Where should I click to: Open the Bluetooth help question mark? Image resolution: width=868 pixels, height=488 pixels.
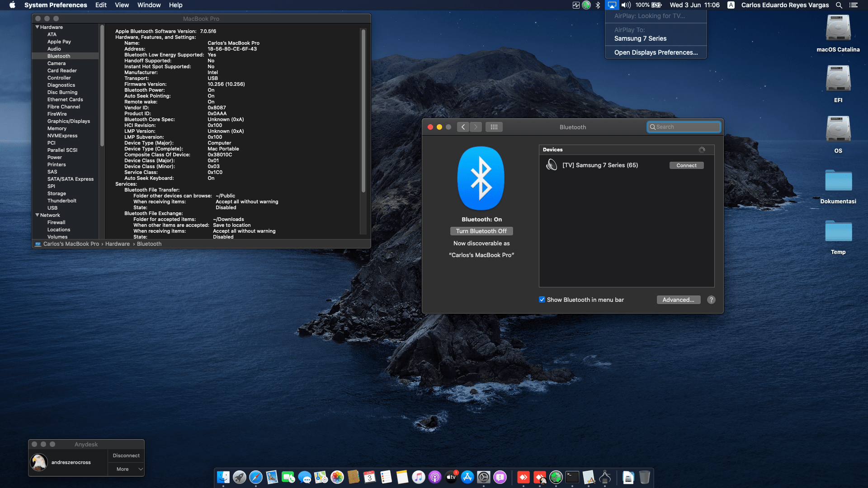pyautogui.click(x=711, y=300)
